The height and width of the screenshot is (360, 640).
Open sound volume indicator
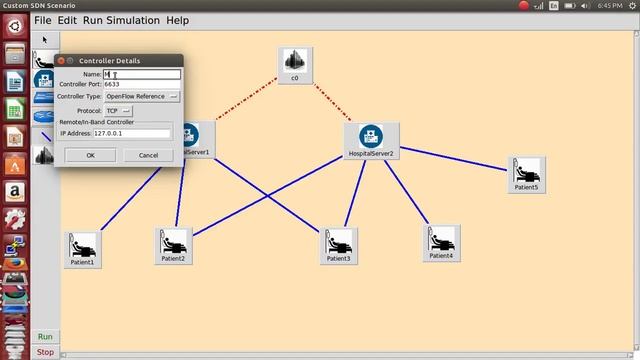click(585, 6)
